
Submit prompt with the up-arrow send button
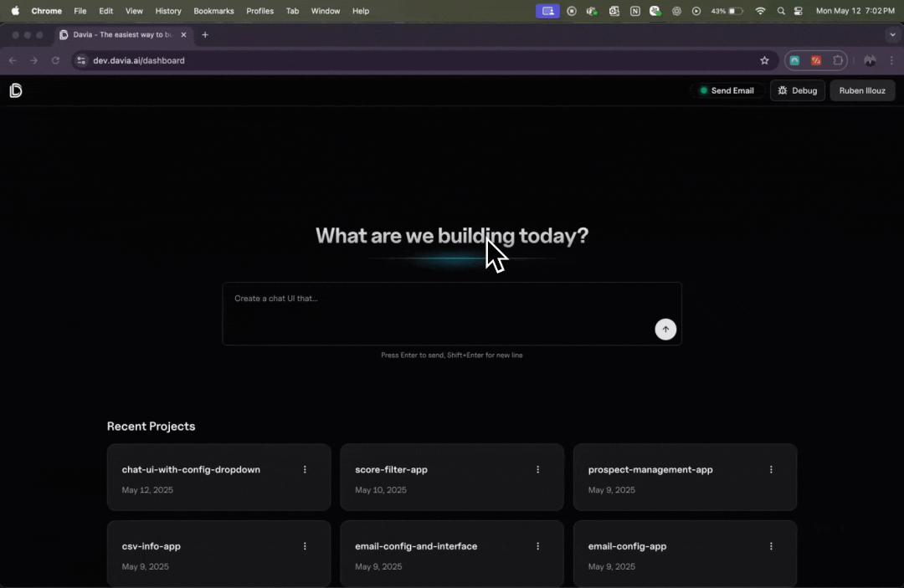click(x=665, y=330)
